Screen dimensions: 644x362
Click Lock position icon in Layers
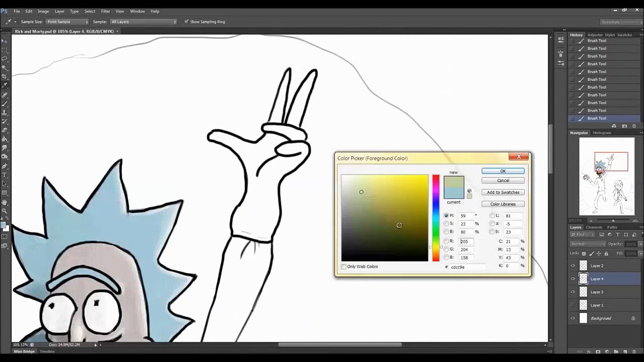[x=599, y=253]
